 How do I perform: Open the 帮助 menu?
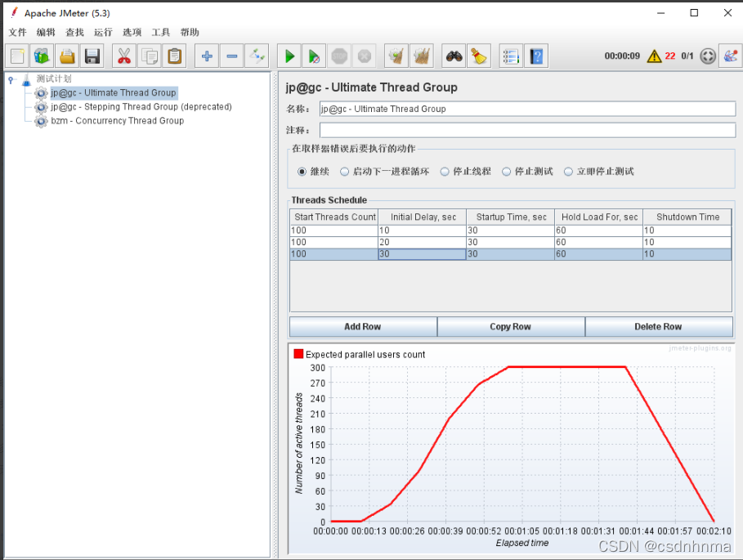[x=190, y=32]
